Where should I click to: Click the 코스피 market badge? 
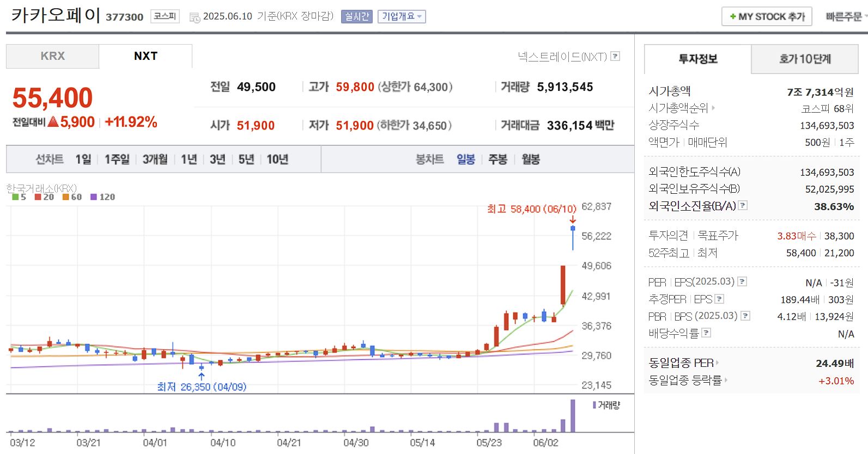point(165,16)
